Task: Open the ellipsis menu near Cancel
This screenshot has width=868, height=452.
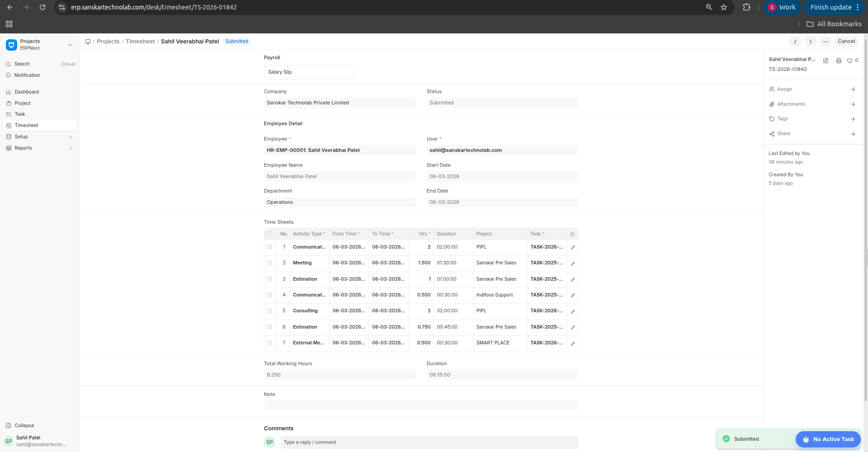Action: 826,42
